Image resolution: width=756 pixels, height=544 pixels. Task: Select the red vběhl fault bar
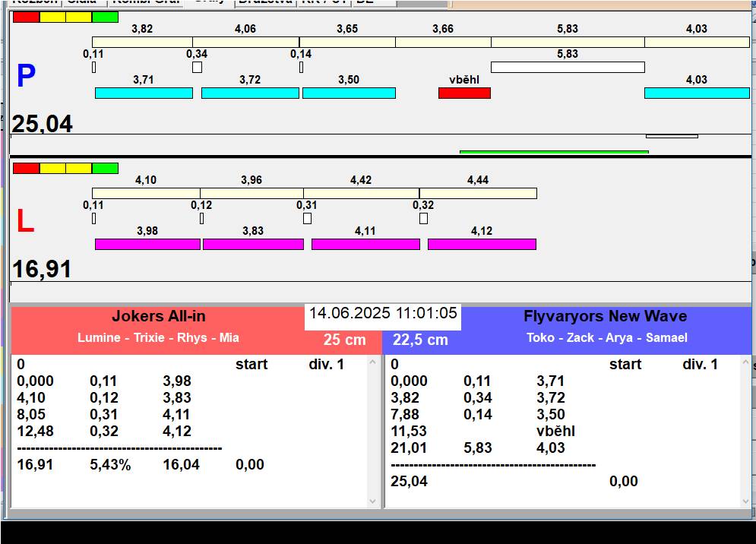(x=464, y=93)
